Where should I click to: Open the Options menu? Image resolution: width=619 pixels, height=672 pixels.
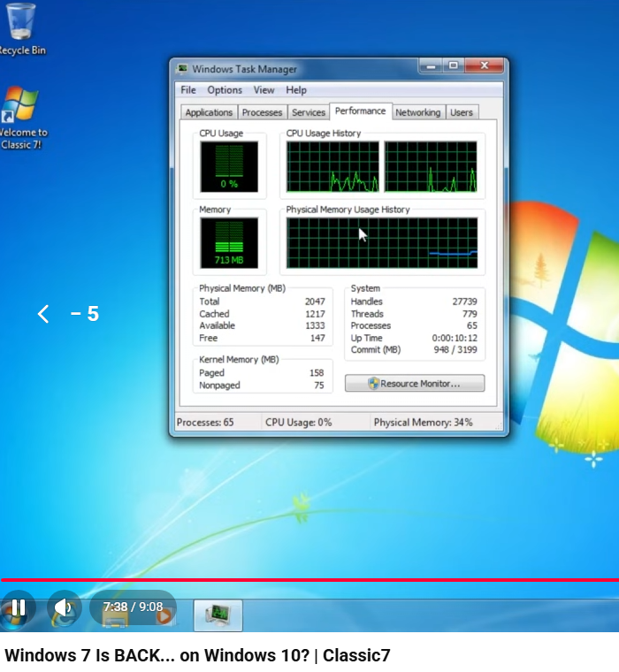[225, 90]
